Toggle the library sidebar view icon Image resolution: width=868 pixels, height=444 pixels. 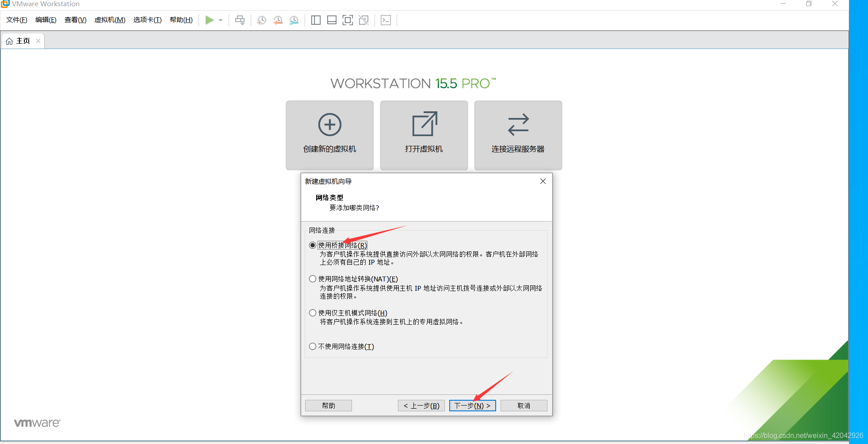coord(316,20)
